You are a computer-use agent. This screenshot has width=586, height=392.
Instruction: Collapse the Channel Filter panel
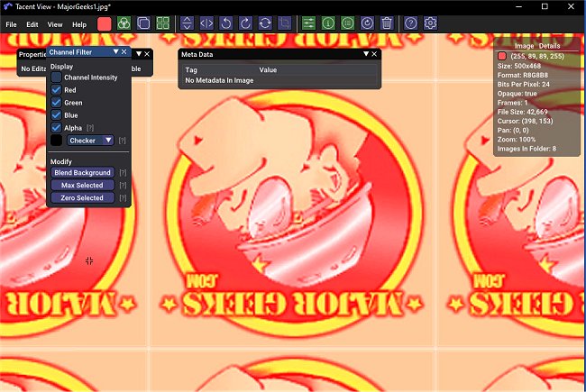116,52
